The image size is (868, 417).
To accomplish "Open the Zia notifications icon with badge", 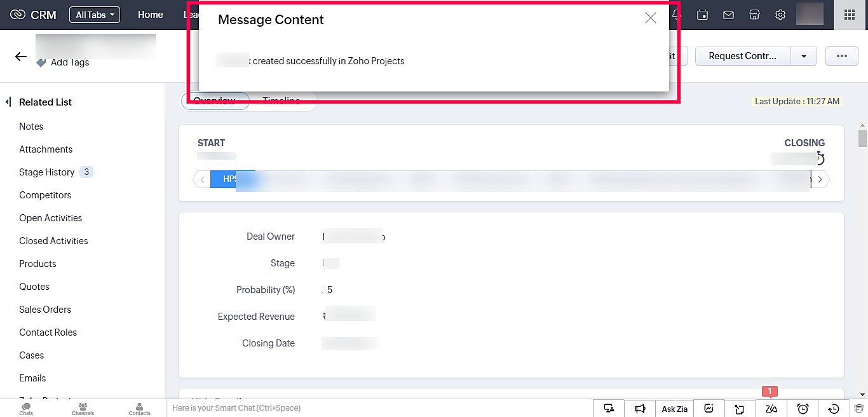I will (x=771, y=409).
